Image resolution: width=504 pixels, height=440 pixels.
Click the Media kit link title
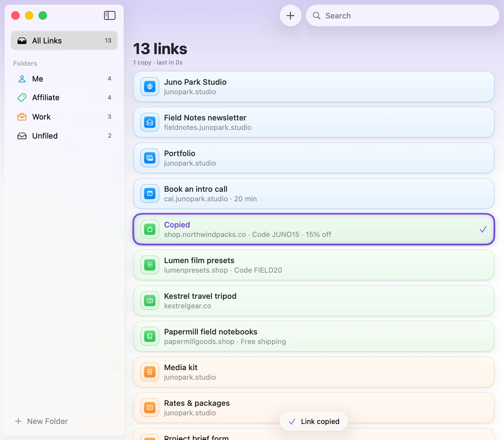coord(181,367)
